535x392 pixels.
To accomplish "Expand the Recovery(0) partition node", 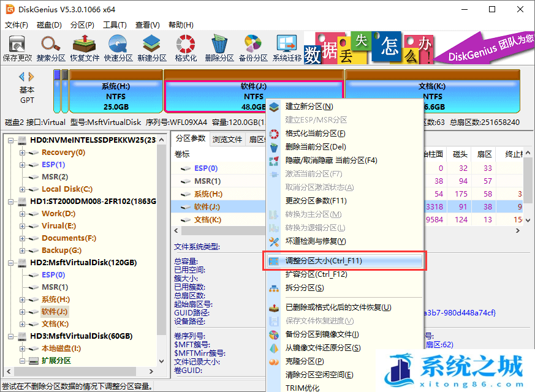I will pyautogui.click(x=22, y=153).
